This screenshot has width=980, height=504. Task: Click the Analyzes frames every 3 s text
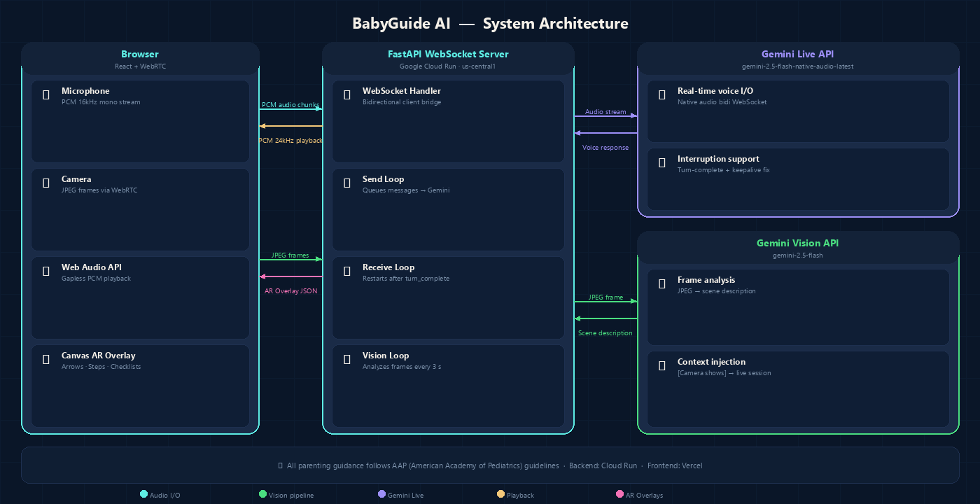point(402,367)
